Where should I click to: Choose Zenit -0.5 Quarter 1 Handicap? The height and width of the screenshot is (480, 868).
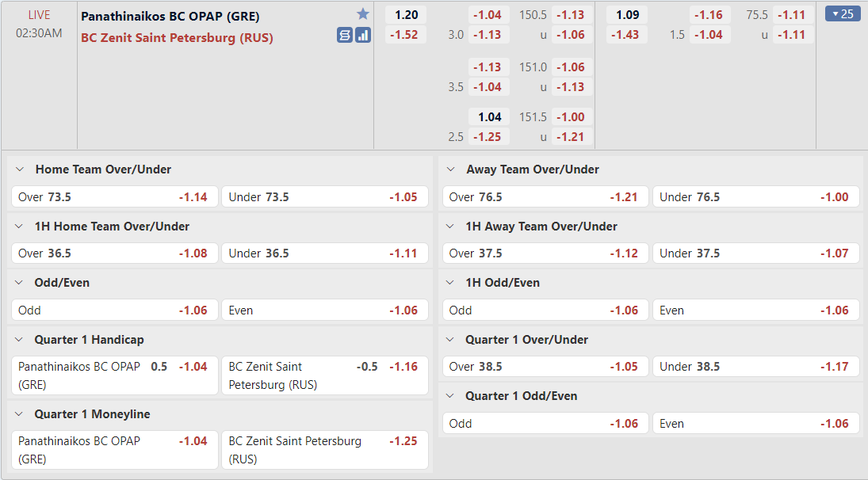pyautogui.click(x=325, y=375)
